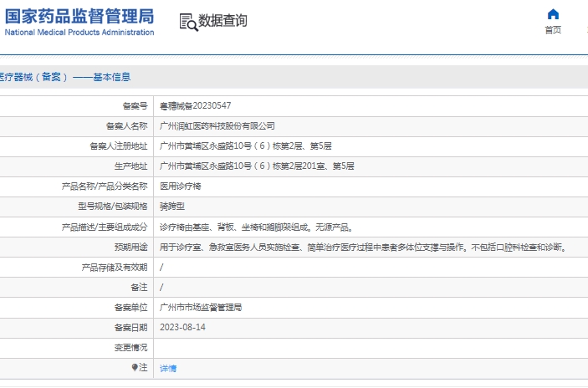Click the 产品描述/主要组成成分 label
Image resolution: width=588 pixels, height=388 pixels.
click(x=105, y=227)
